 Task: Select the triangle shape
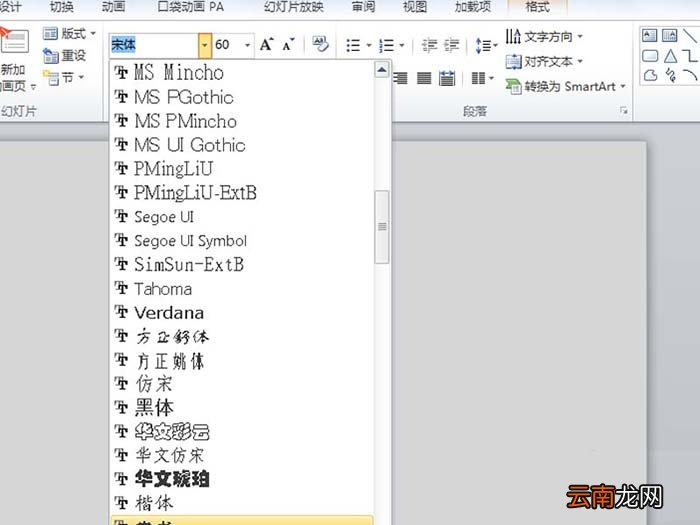click(x=670, y=56)
